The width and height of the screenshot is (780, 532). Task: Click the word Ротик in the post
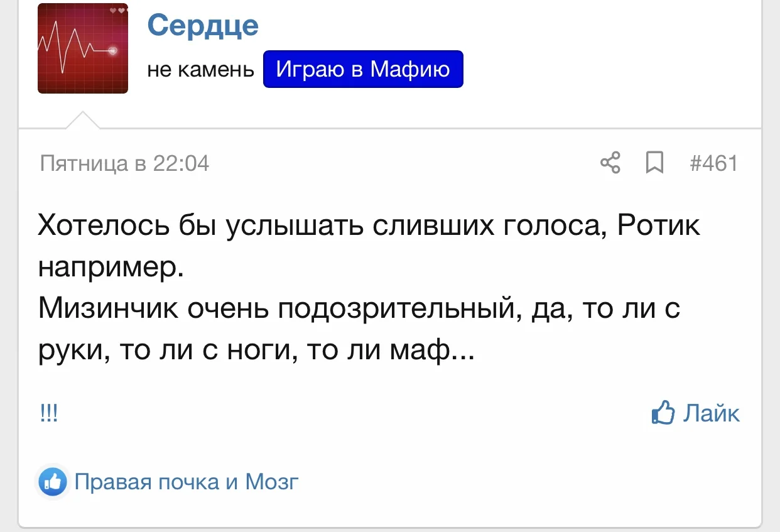pyautogui.click(x=659, y=225)
